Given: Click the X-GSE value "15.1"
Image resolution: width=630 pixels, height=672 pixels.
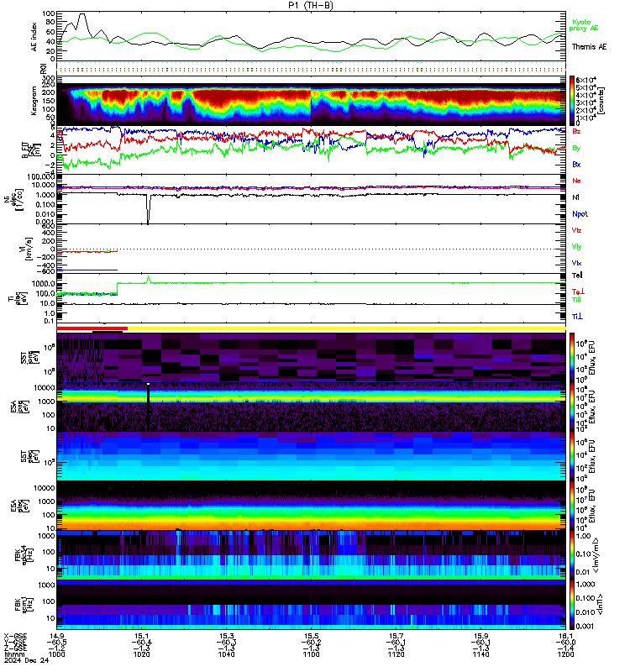Looking at the screenshot, I should 141,636.
